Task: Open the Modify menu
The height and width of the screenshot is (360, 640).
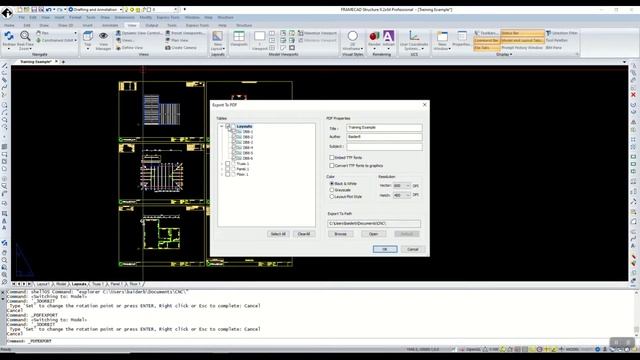Action: pyautogui.click(x=146, y=18)
